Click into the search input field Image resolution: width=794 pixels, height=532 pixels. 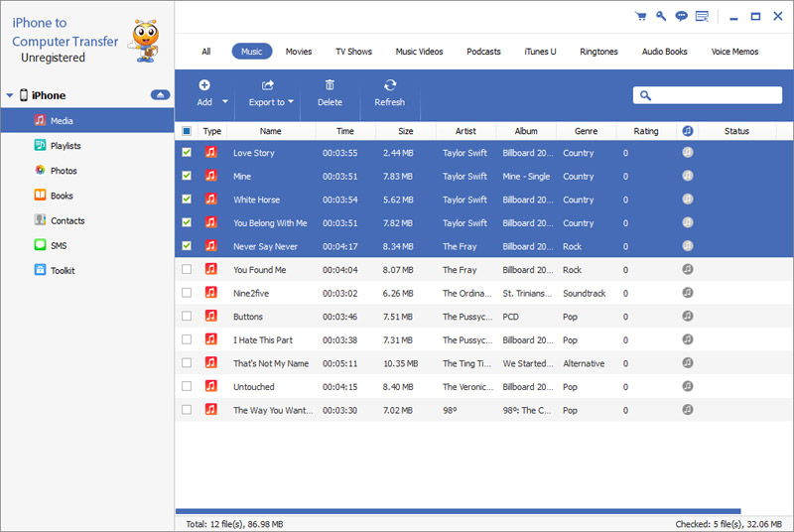(x=708, y=95)
